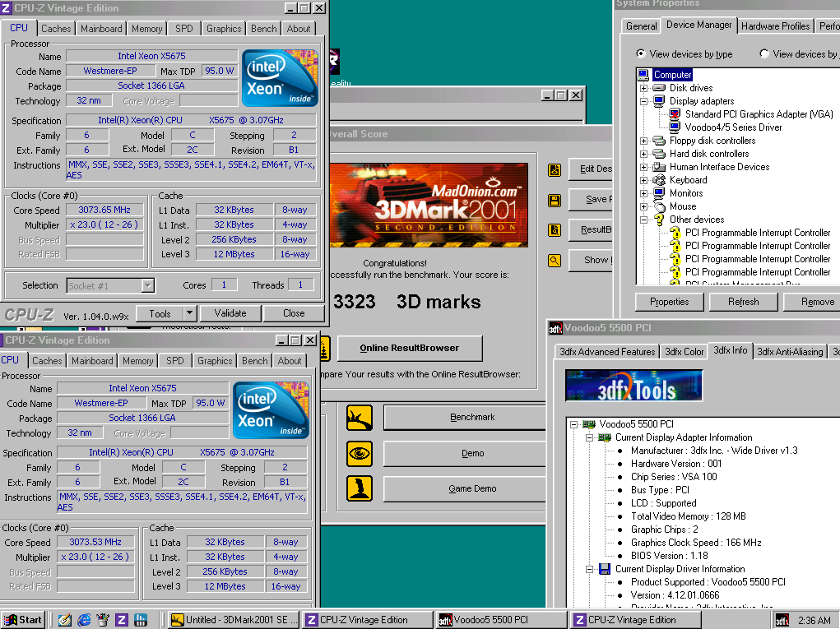
Task: Expand the Human Interface Devices node
Action: coord(644,167)
